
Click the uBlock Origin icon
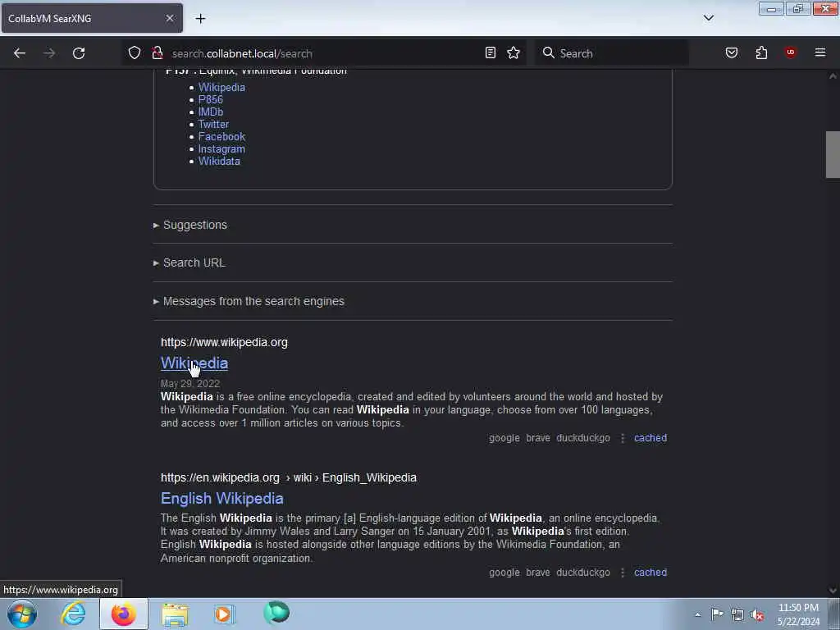tap(791, 52)
